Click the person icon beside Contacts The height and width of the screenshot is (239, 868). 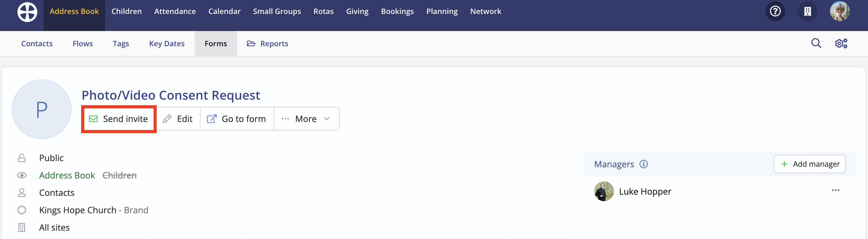22,192
